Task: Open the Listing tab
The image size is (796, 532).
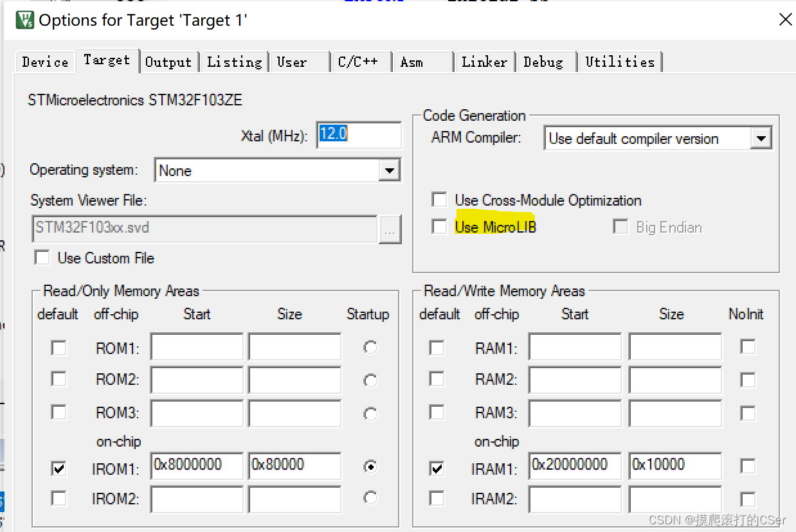Action: pyautogui.click(x=234, y=62)
